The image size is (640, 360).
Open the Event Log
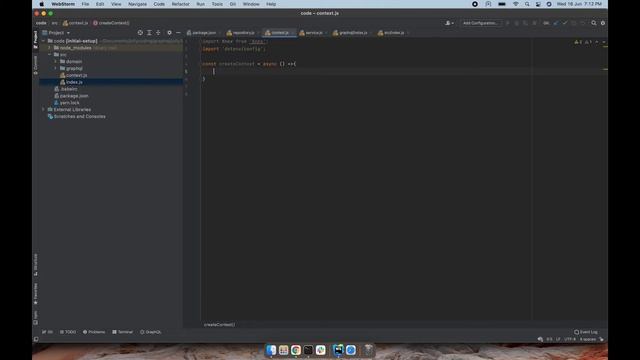pos(586,332)
